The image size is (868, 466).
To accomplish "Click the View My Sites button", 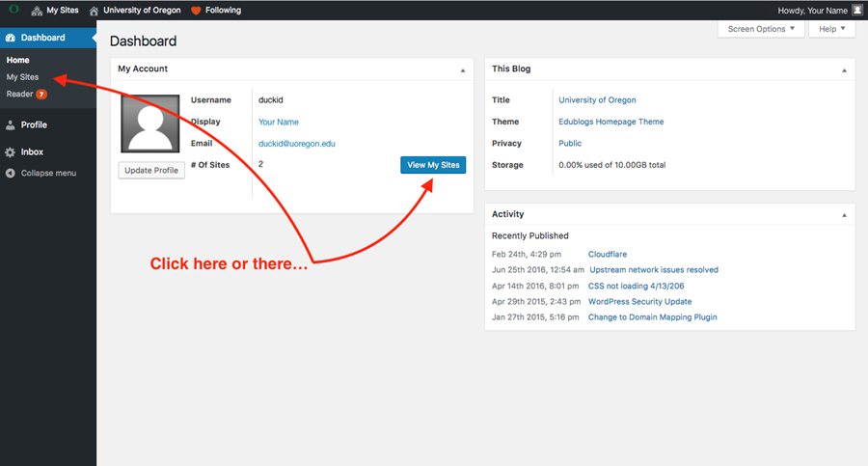I will point(433,165).
